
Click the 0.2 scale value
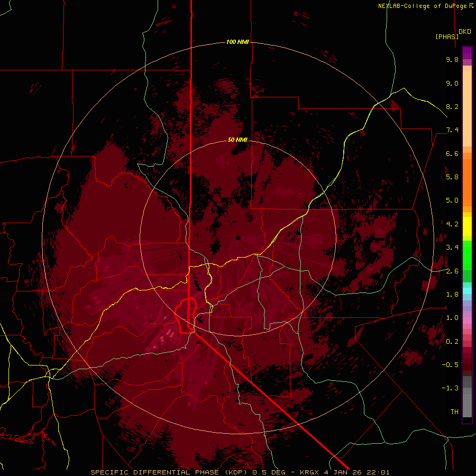click(452, 342)
